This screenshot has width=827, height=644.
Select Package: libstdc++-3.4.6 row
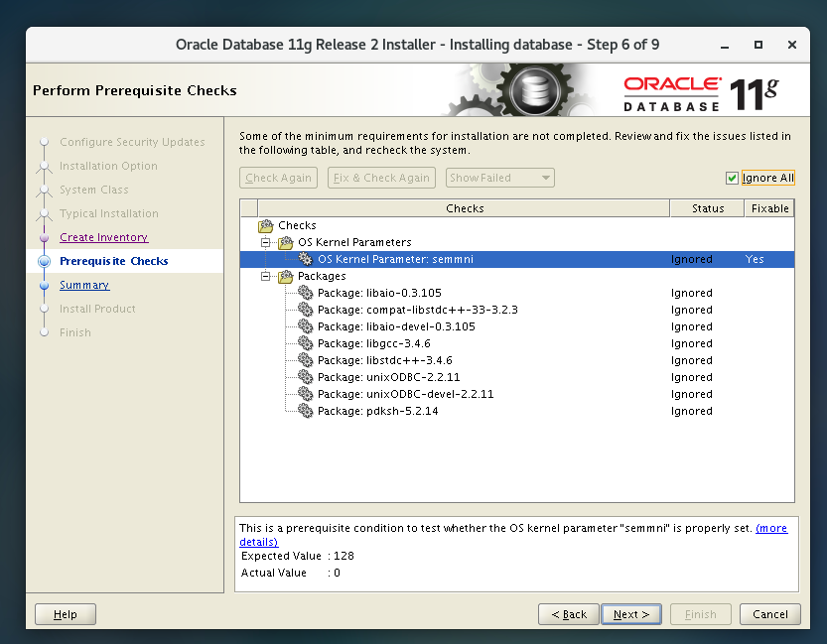point(517,360)
